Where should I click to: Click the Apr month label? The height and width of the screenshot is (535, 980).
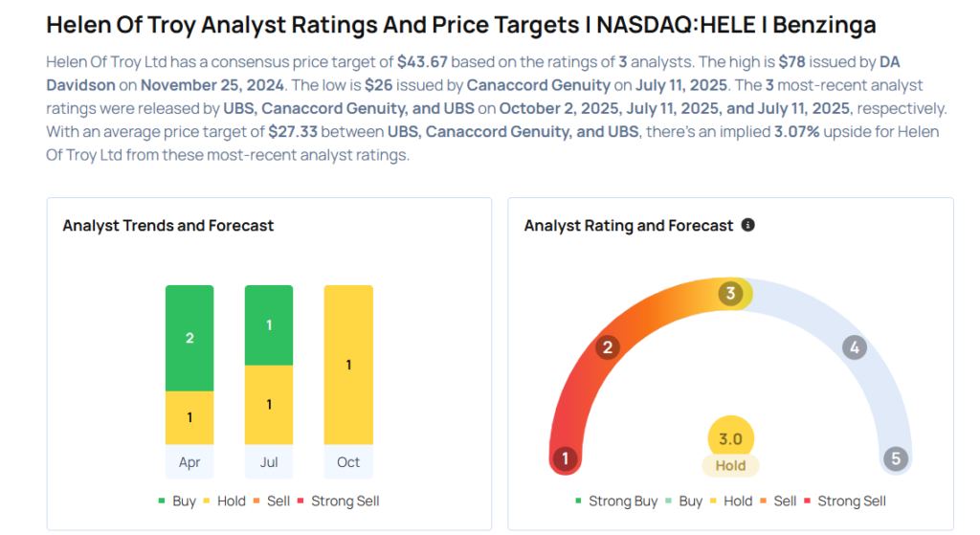tap(189, 462)
